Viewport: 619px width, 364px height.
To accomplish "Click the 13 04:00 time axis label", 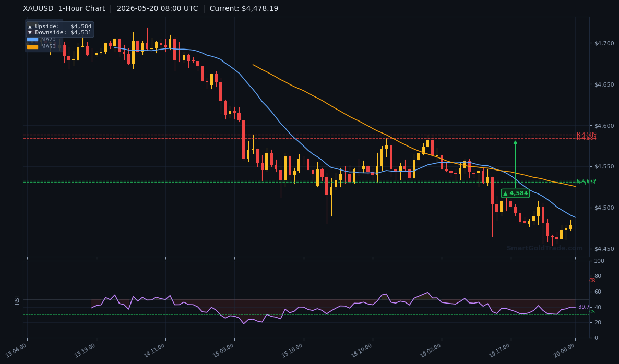I will tap(16, 350).
